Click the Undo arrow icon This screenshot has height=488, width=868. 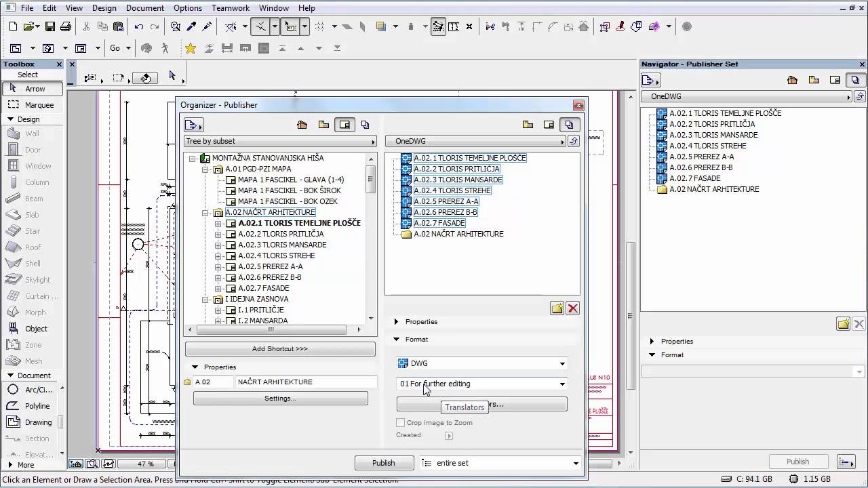[138, 26]
